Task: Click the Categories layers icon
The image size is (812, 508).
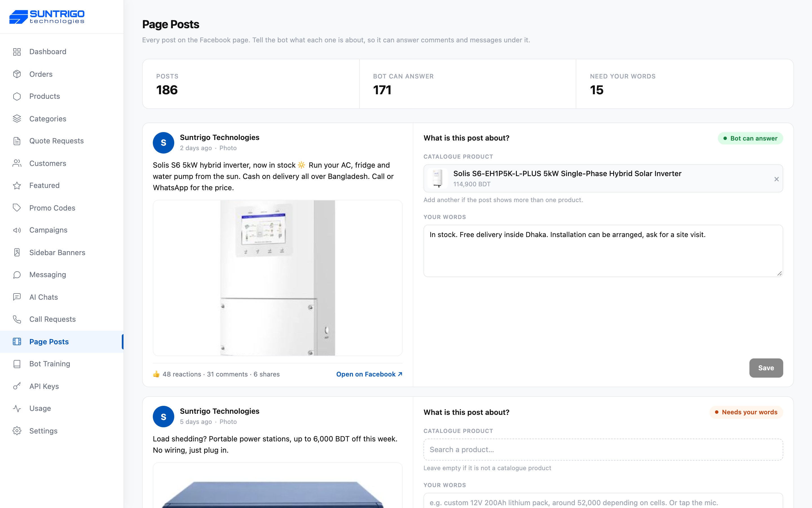Action: [x=17, y=119]
